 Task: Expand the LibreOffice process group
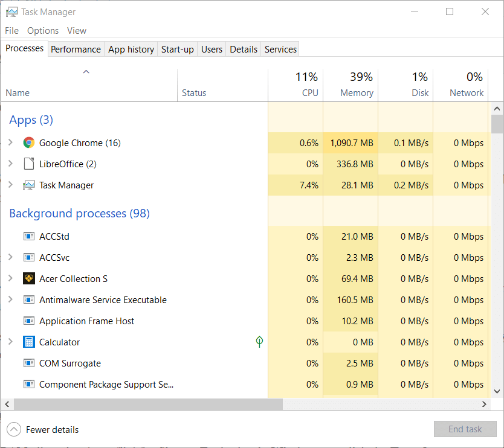click(x=10, y=164)
